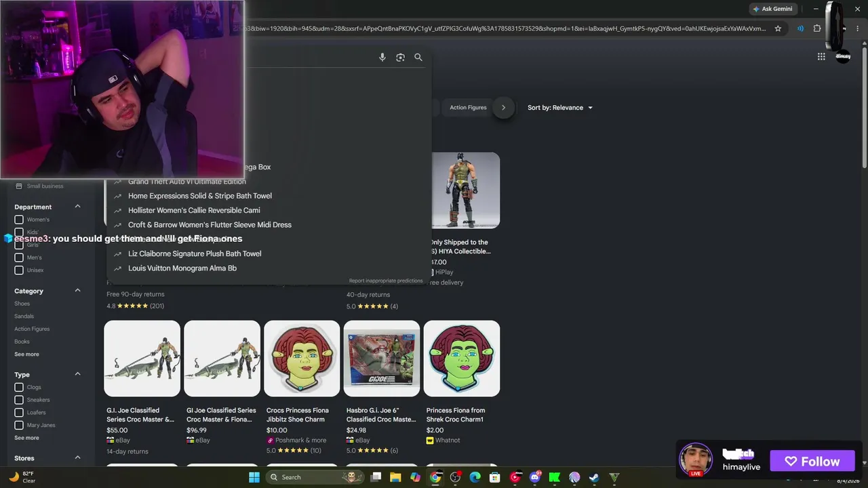The image size is (868, 488).
Task: Select the Action Figures filter chip
Action: [x=468, y=108]
